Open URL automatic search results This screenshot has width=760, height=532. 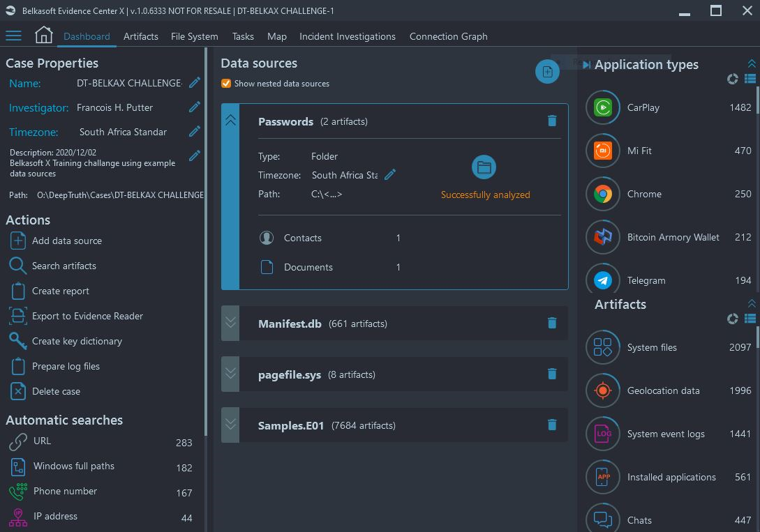coord(100,441)
